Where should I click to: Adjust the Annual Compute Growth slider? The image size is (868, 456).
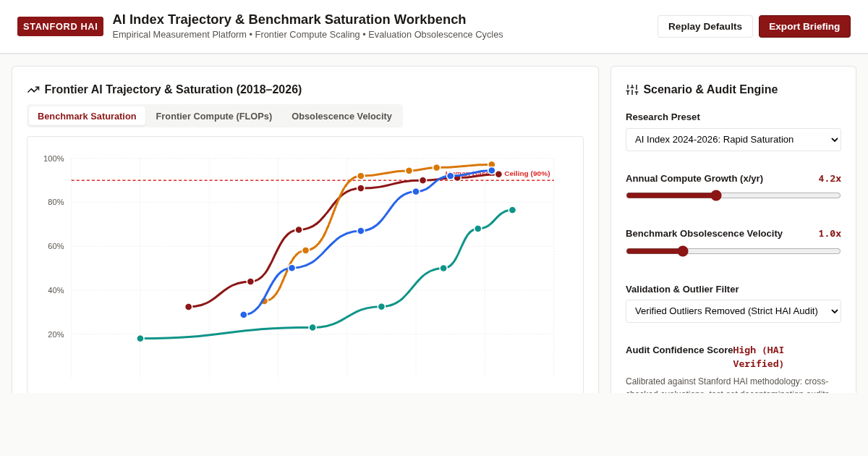[x=733, y=195]
